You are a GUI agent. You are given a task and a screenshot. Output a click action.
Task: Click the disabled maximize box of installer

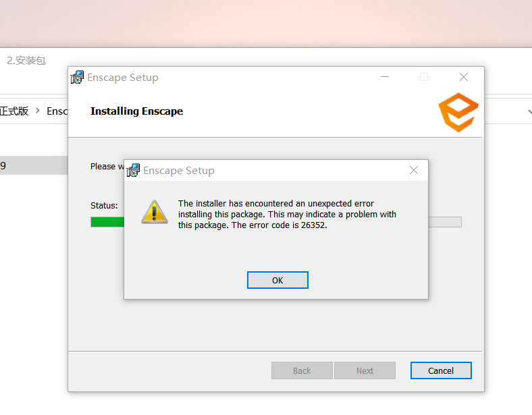[424, 77]
